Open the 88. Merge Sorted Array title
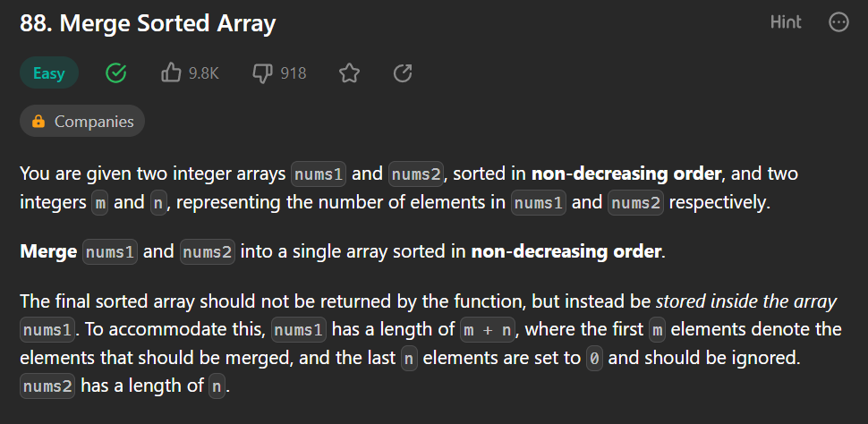 (x=148, y=24)
